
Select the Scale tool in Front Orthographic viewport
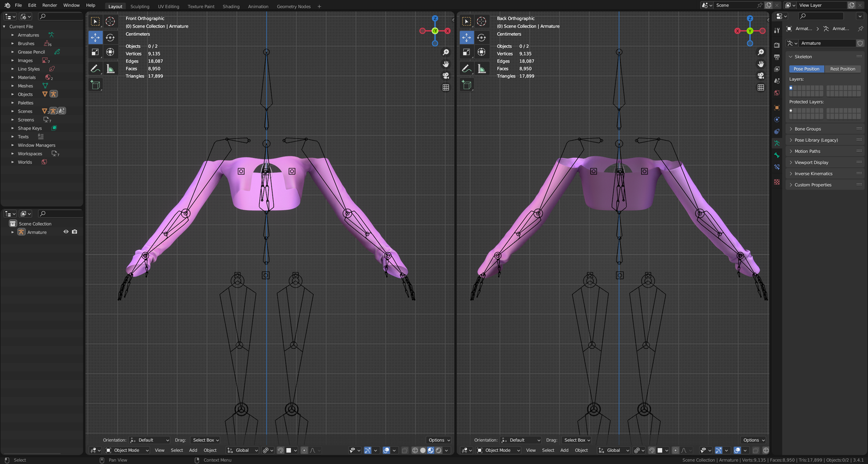95,52
